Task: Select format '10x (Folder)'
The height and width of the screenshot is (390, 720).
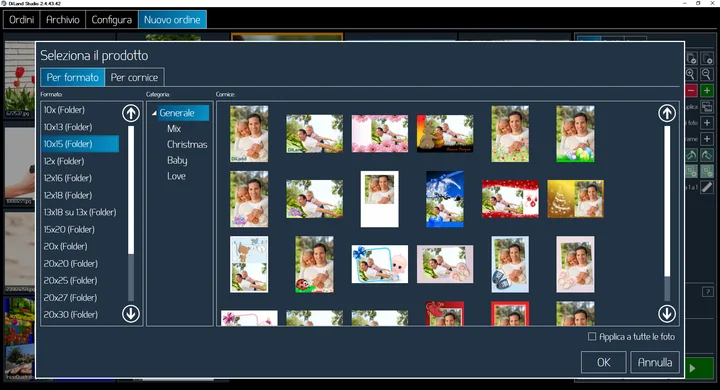Action: coord(80,110)
